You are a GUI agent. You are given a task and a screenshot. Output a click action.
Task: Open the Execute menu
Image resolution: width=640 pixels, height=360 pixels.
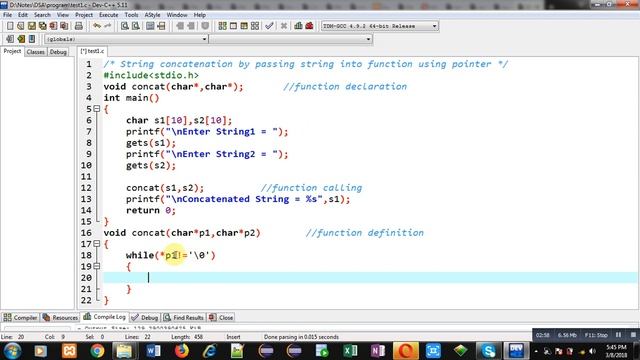109,15
